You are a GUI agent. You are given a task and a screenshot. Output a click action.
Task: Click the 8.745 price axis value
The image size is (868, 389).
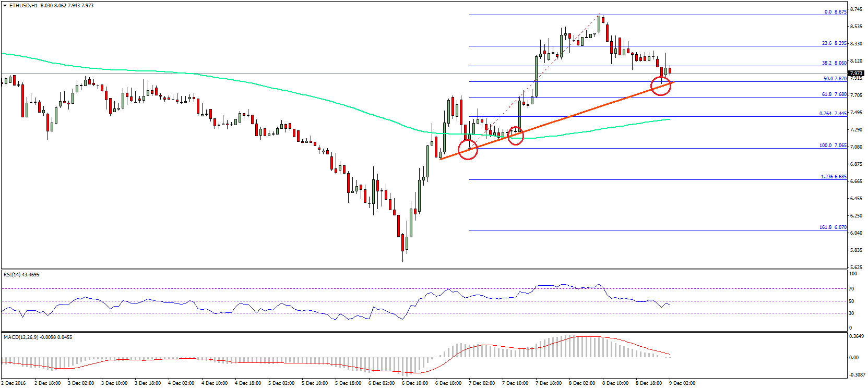click(856, 9)
